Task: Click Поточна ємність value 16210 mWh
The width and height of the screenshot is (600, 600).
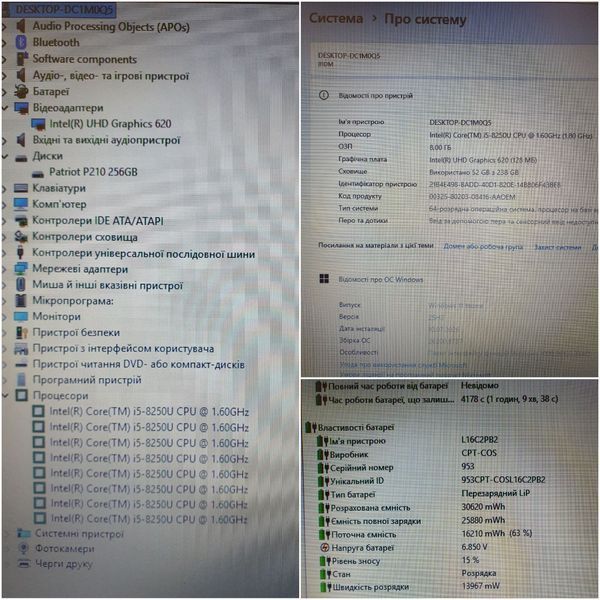Action: 497,533
